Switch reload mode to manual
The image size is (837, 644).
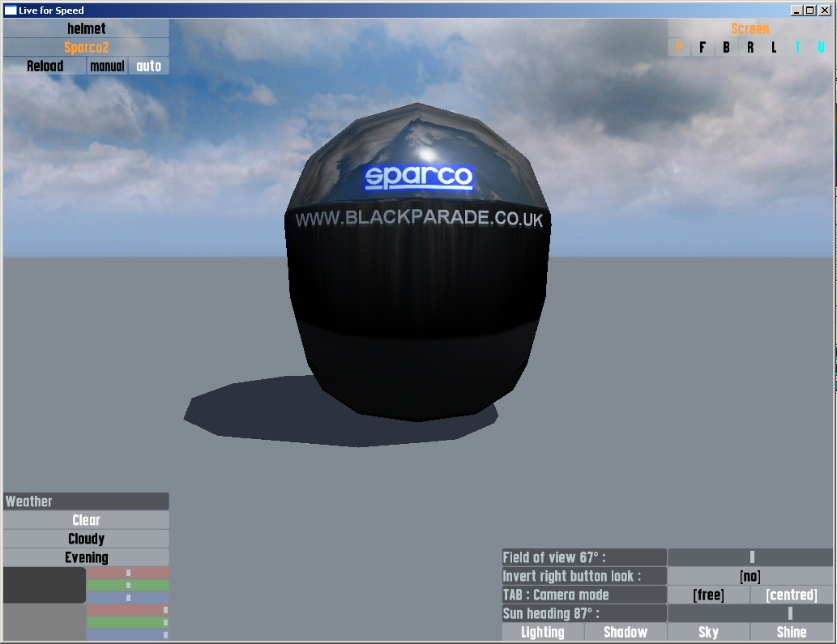coord(107,66)
